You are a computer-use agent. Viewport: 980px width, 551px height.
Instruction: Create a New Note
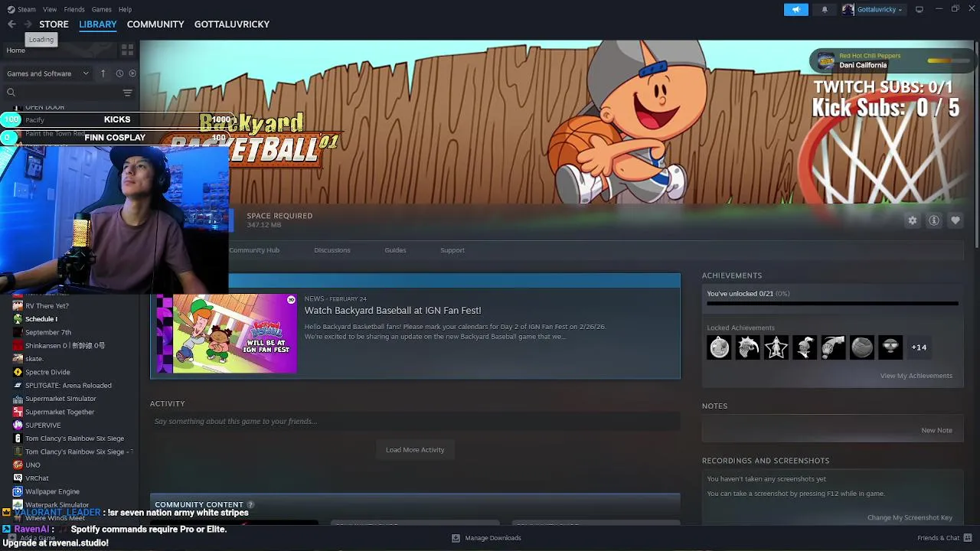[936, 430]
